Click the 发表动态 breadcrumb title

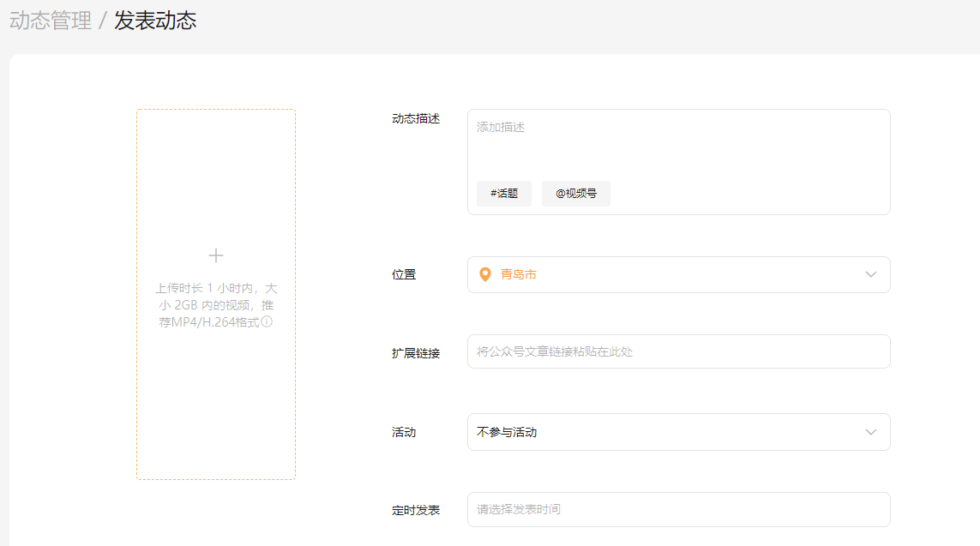click(x=153, y=20)
